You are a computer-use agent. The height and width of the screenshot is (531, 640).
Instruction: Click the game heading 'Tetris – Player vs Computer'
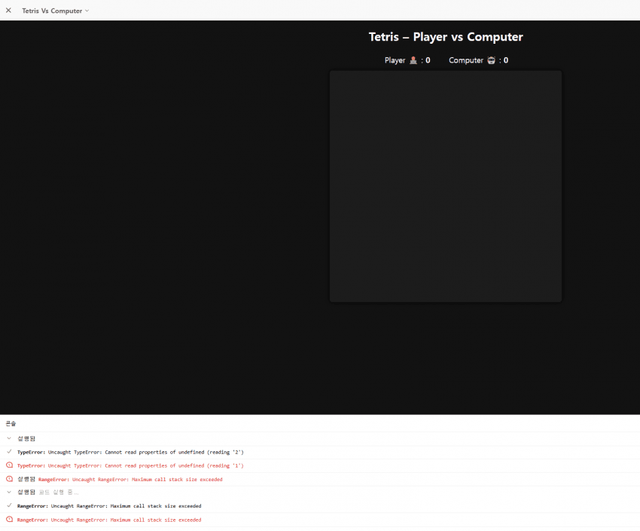click(x=445, y=37)
